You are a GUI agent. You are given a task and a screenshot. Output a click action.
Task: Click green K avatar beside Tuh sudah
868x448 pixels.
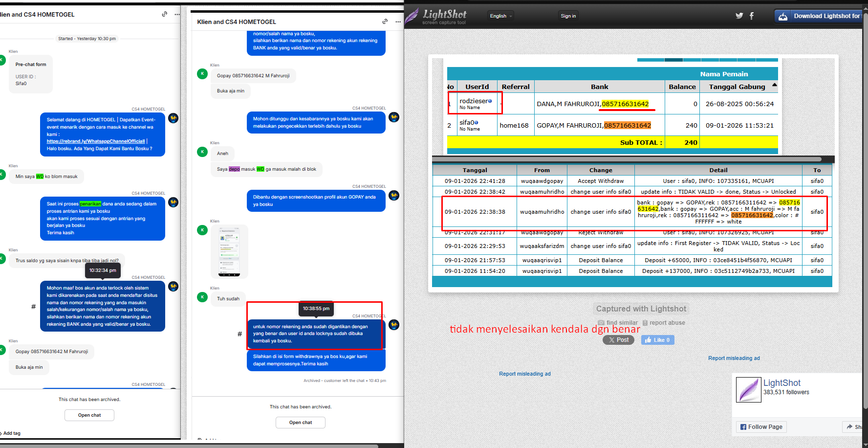[202, 297]
